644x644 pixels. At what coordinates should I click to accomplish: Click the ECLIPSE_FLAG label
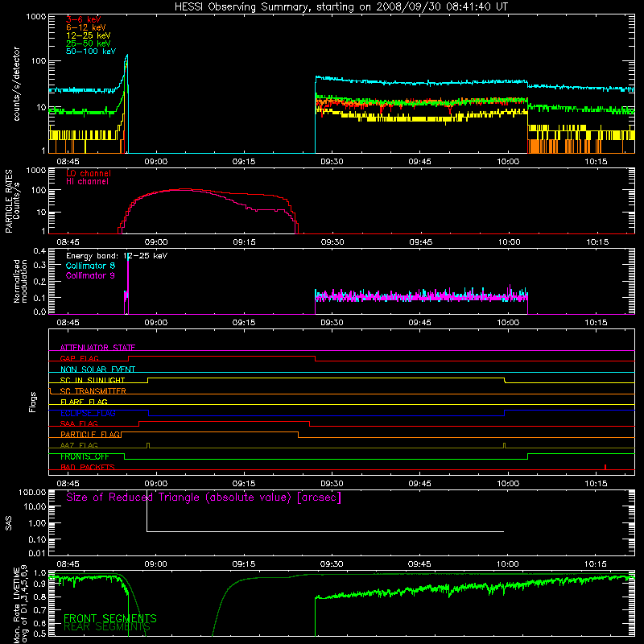88,413
